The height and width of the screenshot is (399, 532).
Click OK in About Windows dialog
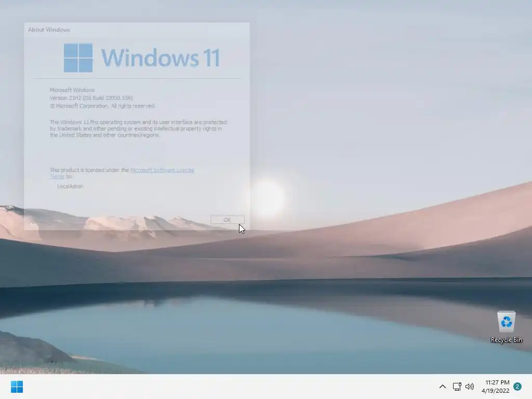pos(228,220)
